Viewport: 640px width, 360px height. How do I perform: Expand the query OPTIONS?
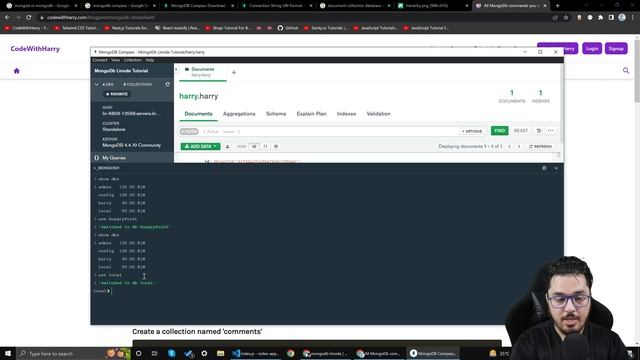pos(472,131)
